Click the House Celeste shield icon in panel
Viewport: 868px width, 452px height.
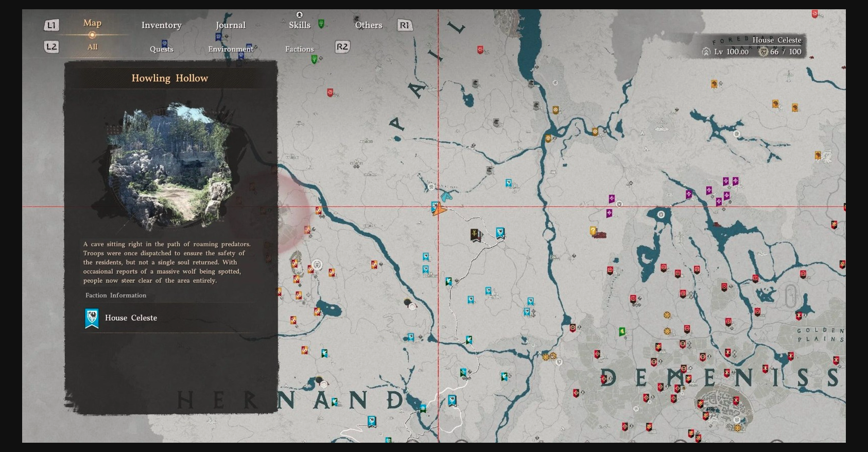(92, 318)
